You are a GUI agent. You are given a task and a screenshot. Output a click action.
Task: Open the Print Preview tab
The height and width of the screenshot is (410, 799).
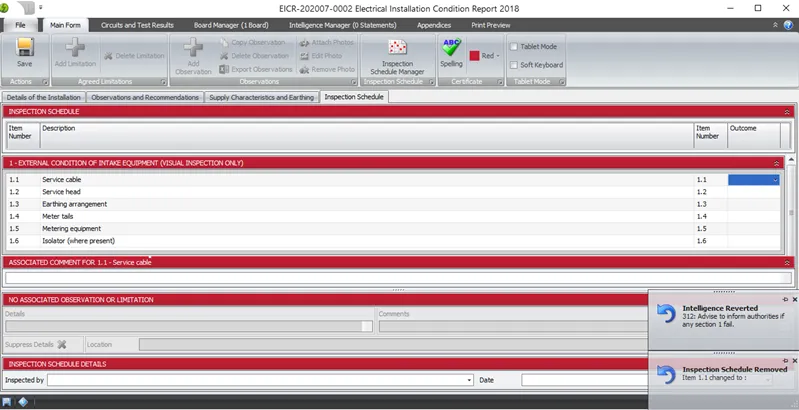tap(490, 24)
